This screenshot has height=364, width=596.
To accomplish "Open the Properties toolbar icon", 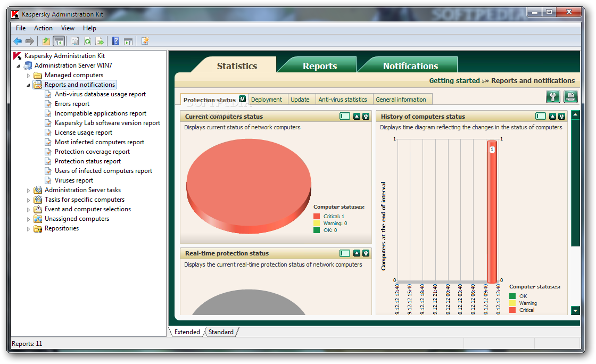I will pos(75,41).
